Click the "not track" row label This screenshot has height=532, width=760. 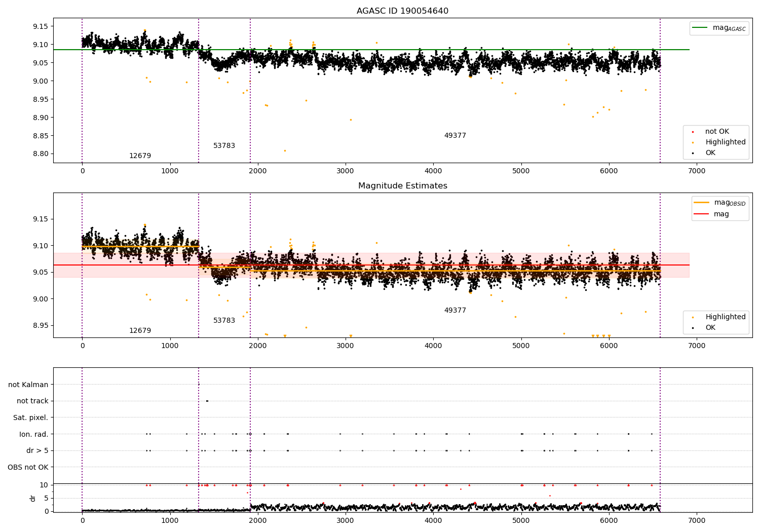pyautogui.click(x=32, y=401)
